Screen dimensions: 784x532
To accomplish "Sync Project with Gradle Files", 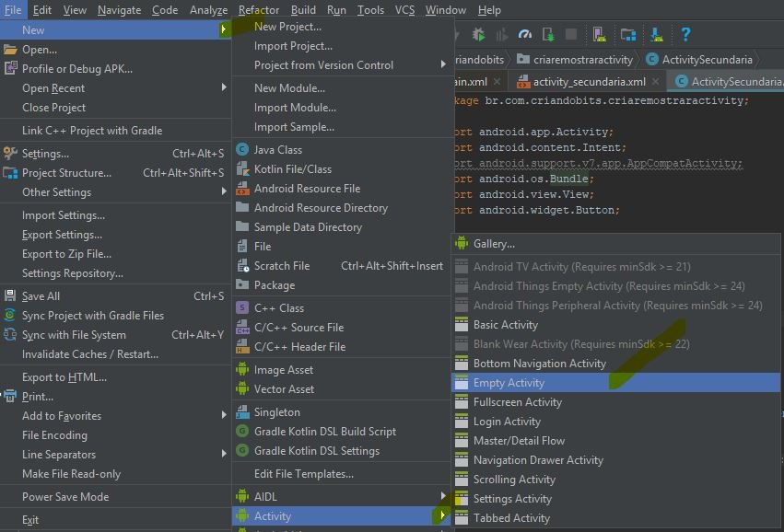I will pos(115,316).
